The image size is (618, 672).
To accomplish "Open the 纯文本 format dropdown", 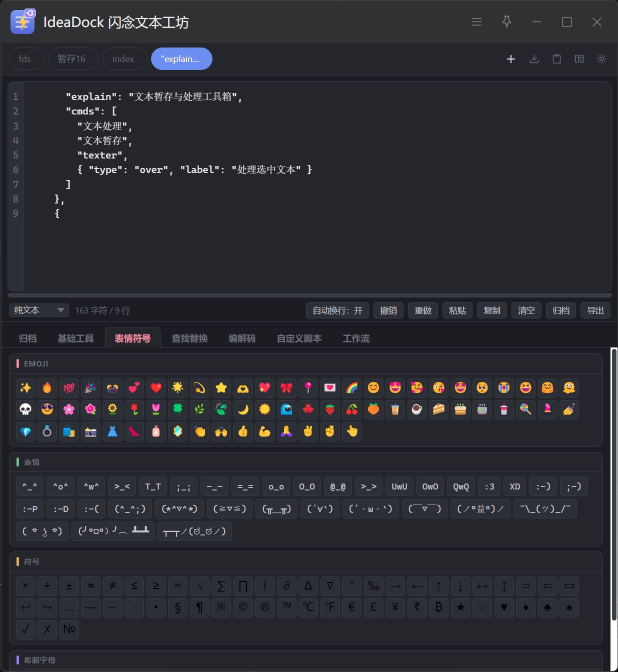I will (x=39, y=310).
